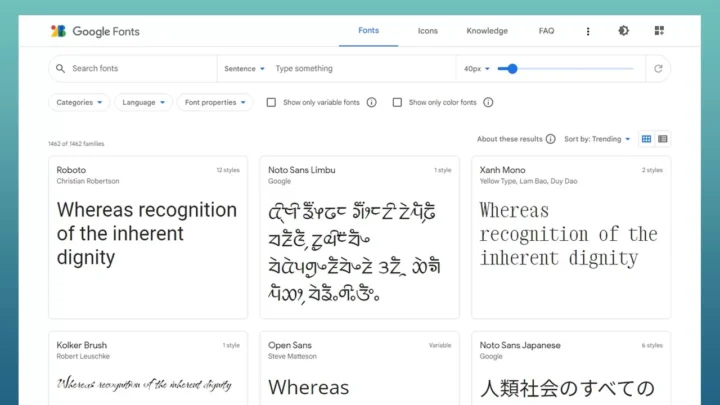
Task: Click the Yellow Type, Lam Bao, Duy Dao text
Action: [528, 181]
